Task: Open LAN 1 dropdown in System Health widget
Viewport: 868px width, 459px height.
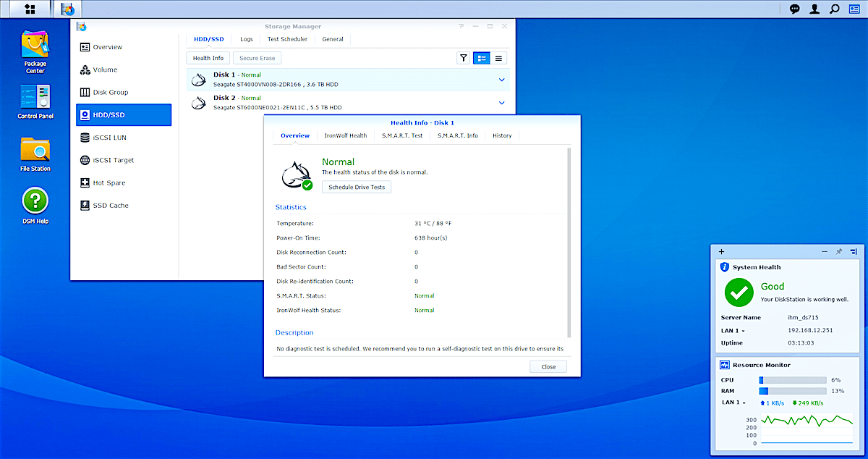Action: click(733, 330)
